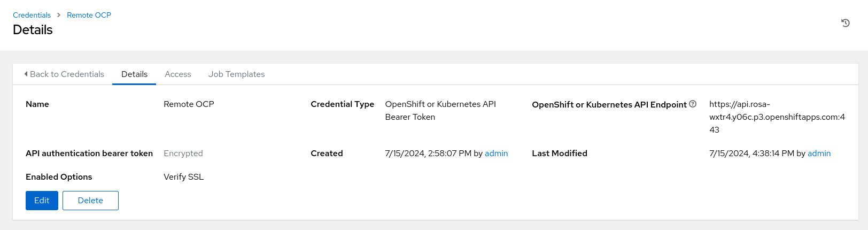
Task: Click the Credential Type value text
Action: point(440,110)
